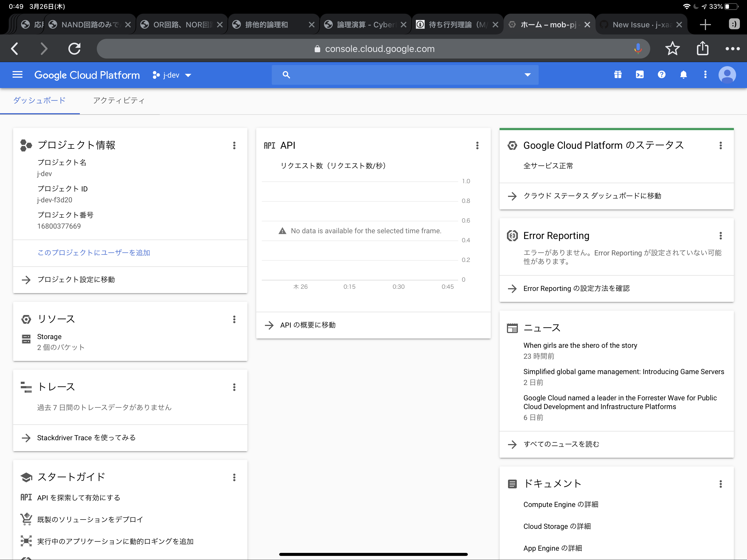Open options menu of Error Reporting card
Screen dimensions: 747x560
pos(720,236)
